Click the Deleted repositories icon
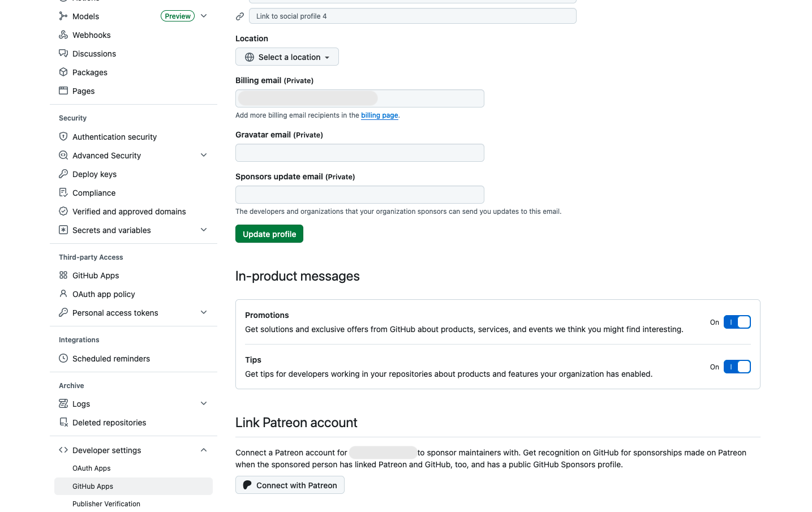This screenshot has height=512, width=812. (63, 422)
